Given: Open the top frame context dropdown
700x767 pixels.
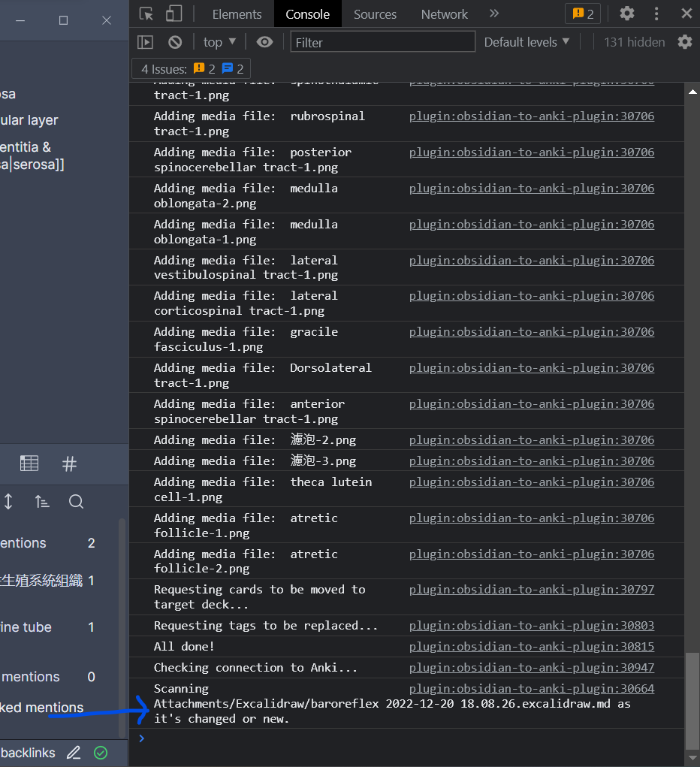Looking at the screenshot, I should [219, 41].
